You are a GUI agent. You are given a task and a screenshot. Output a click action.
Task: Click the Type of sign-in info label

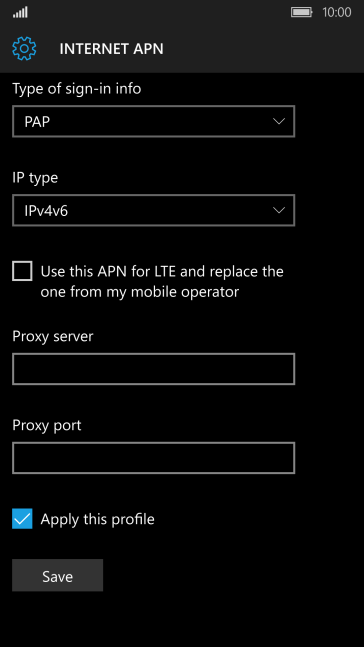point(77,89)
